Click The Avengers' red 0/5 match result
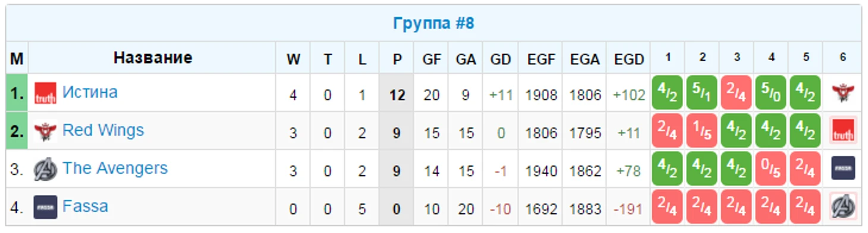The image size is (868, 233). pos(771,169)
